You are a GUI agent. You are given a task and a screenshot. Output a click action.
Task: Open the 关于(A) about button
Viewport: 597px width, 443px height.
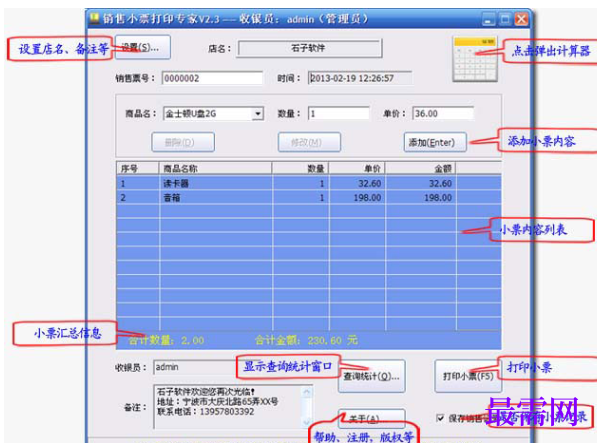click(x=372, y=419)
